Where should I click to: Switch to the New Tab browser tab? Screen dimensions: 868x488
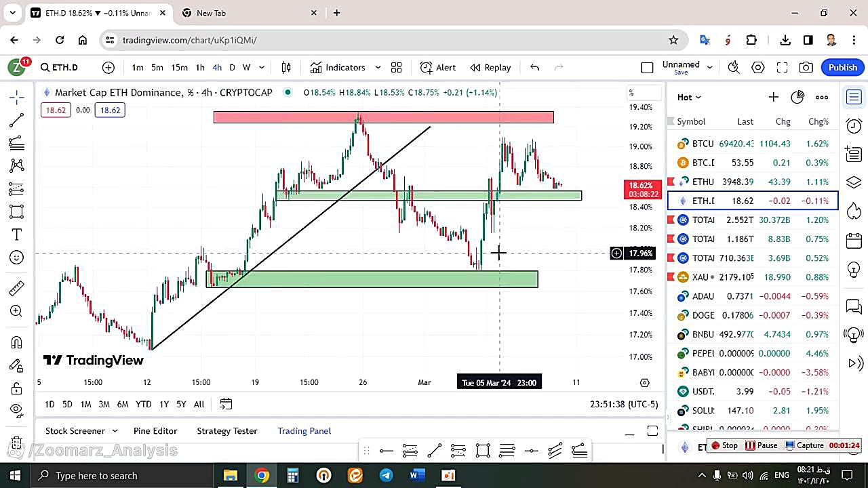pyautogui.click(x=248, y=13)
